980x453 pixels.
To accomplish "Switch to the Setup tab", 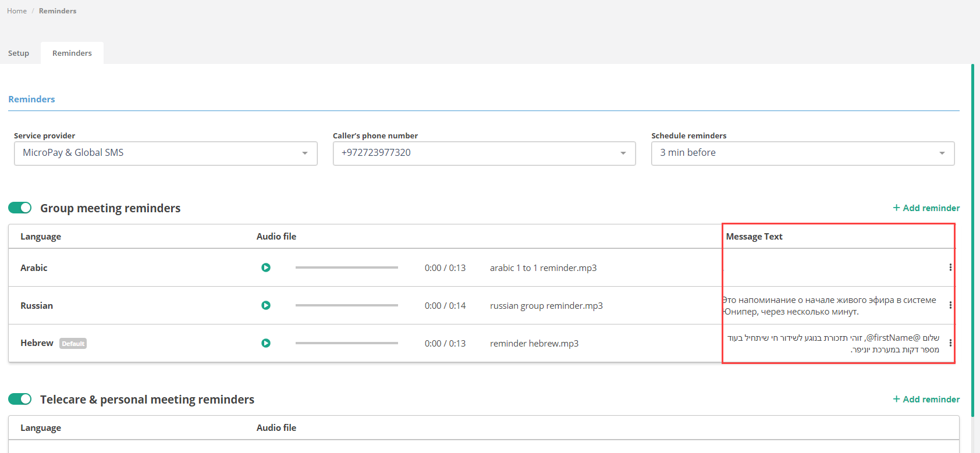I will [x=19, y=53].
